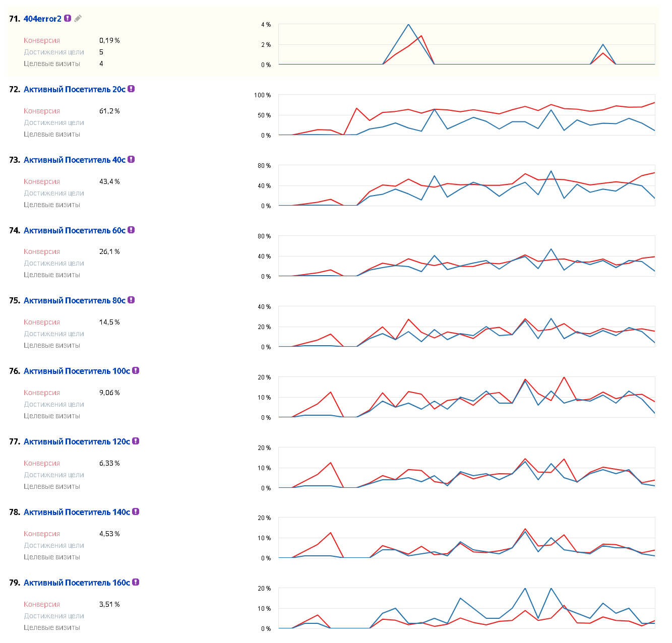Select Целевые визиты metric for goal 78
672x643 pixels.
[52, 557]
